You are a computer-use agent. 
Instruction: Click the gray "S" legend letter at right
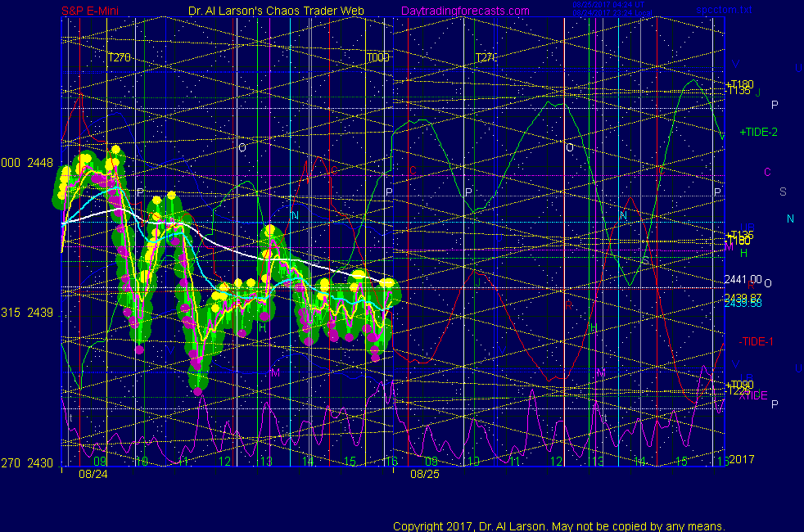783,192
